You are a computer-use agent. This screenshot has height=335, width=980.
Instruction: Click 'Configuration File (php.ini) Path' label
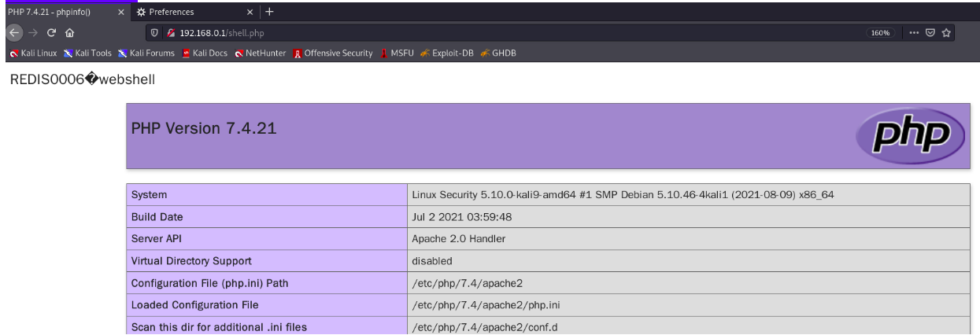pos(209,282)
